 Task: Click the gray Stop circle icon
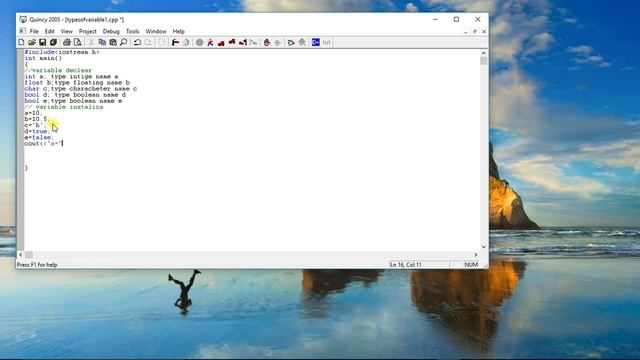(200, 42)
